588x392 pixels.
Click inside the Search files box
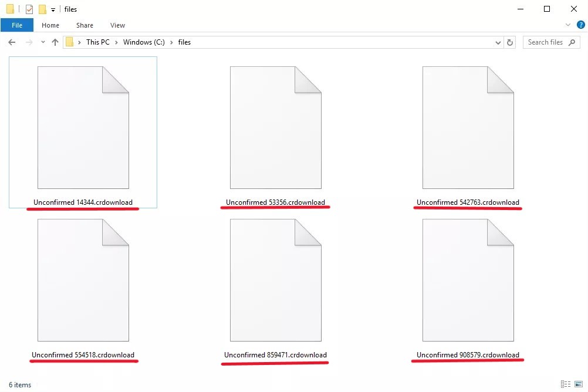(546, 42)
